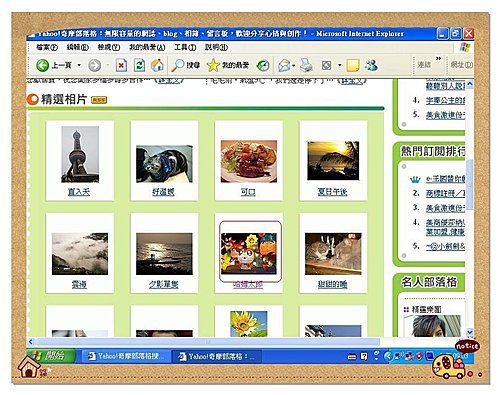Click the 可口 photo caption link
Screen dimensions: 500x395
point(248,192)
